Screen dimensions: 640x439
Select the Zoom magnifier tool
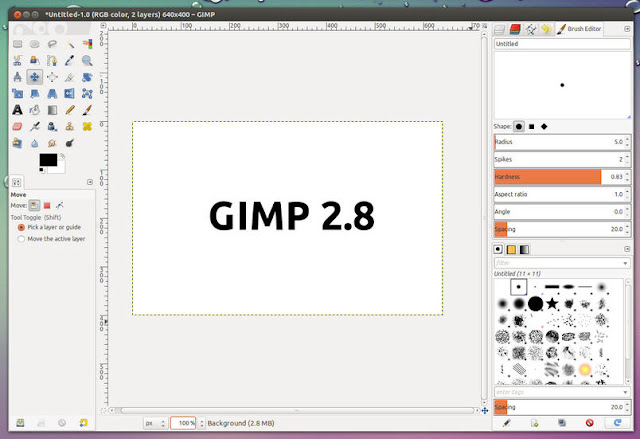(87, 60)
